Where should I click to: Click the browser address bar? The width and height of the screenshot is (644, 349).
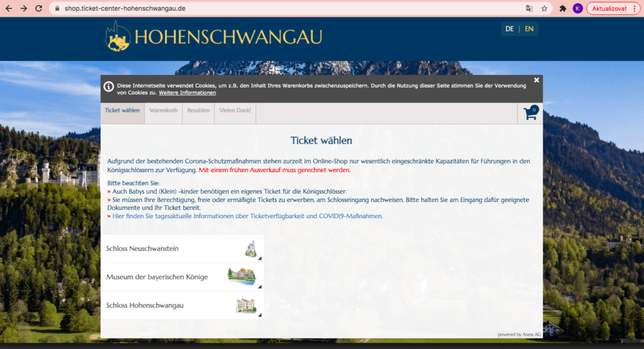(x=283, y=9)
